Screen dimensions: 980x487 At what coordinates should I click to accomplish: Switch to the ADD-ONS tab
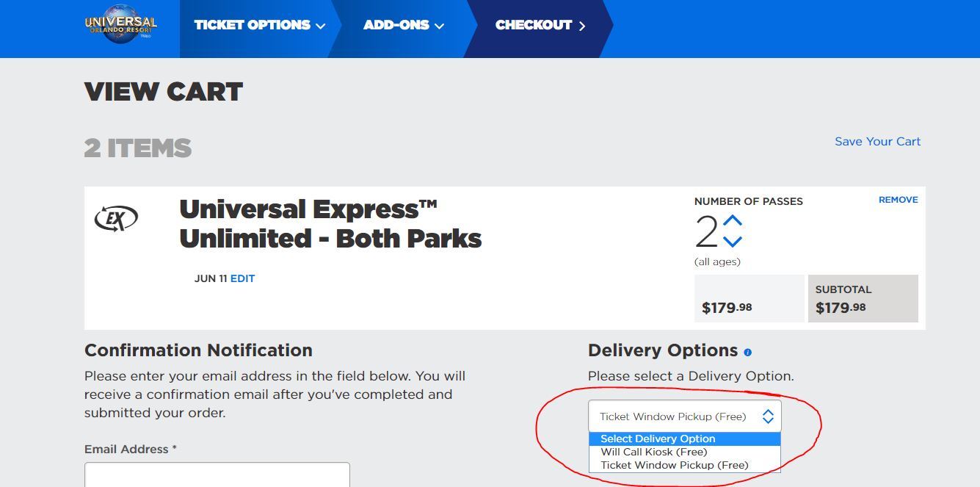click(396, 24)
